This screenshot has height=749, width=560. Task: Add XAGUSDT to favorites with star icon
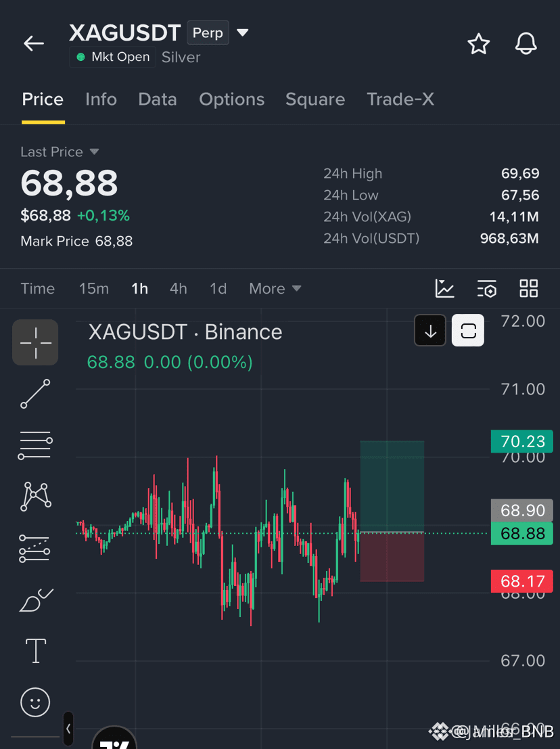click(478, 44)
